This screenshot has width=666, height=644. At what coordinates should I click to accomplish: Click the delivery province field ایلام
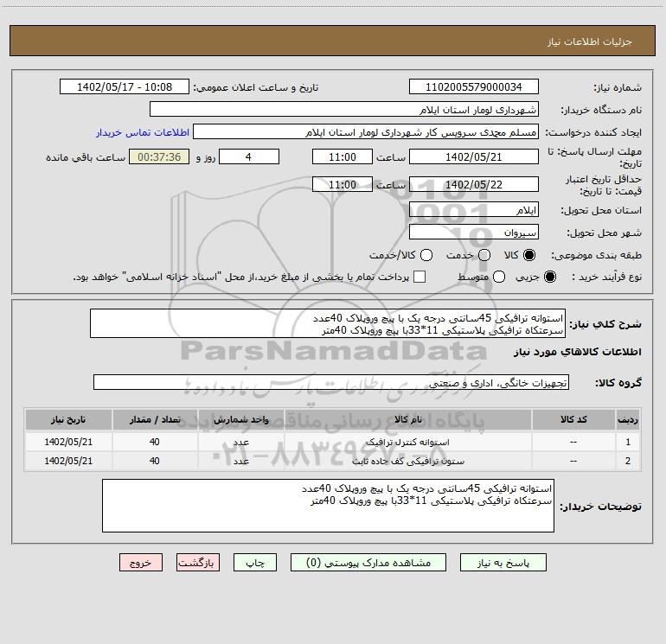click(x=474, y=209)
